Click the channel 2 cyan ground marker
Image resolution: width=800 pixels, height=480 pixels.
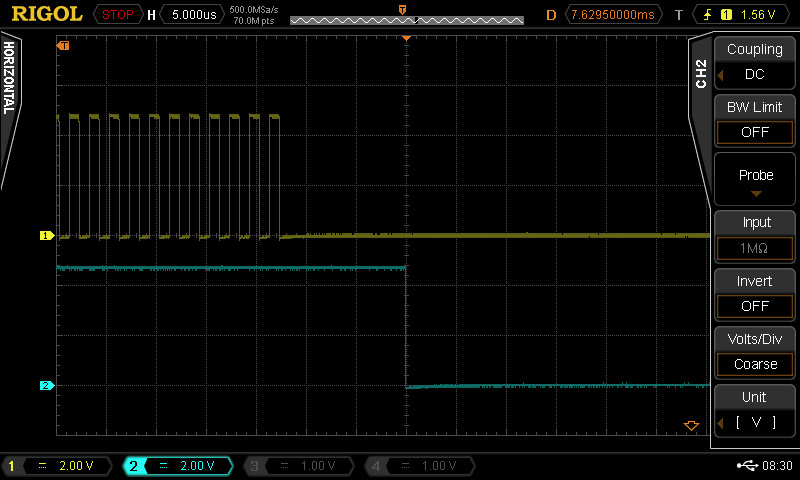point(45,385)
